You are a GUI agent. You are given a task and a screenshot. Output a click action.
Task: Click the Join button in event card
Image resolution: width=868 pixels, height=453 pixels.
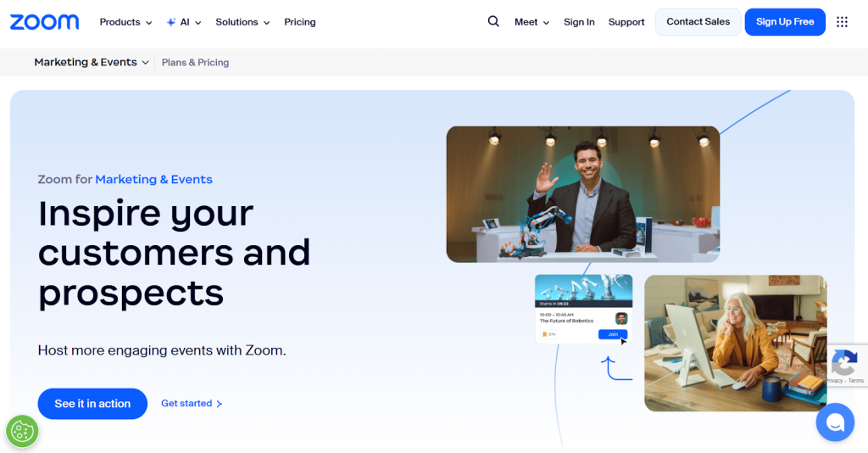[613, 334]
